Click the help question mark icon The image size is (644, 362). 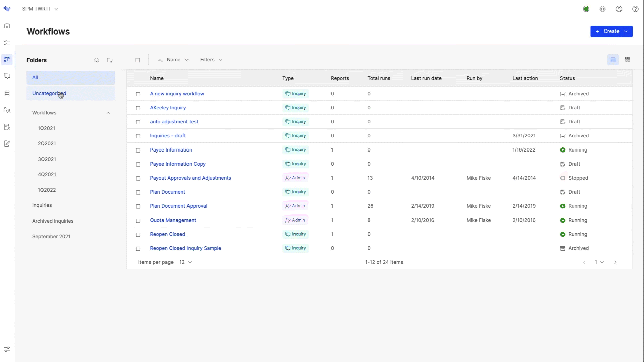click(635, 9)
